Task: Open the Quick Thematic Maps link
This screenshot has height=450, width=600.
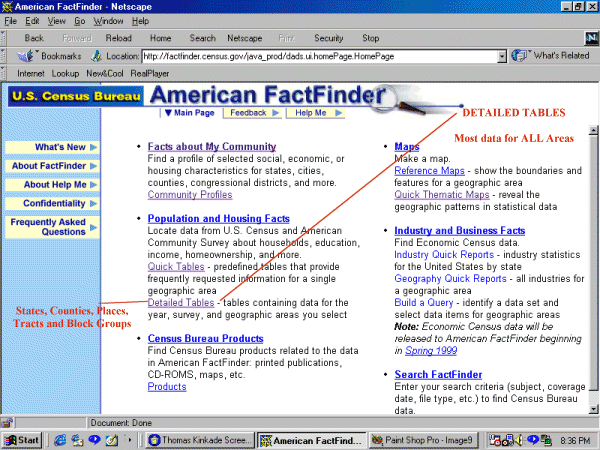Action: [x=439, y=194]
